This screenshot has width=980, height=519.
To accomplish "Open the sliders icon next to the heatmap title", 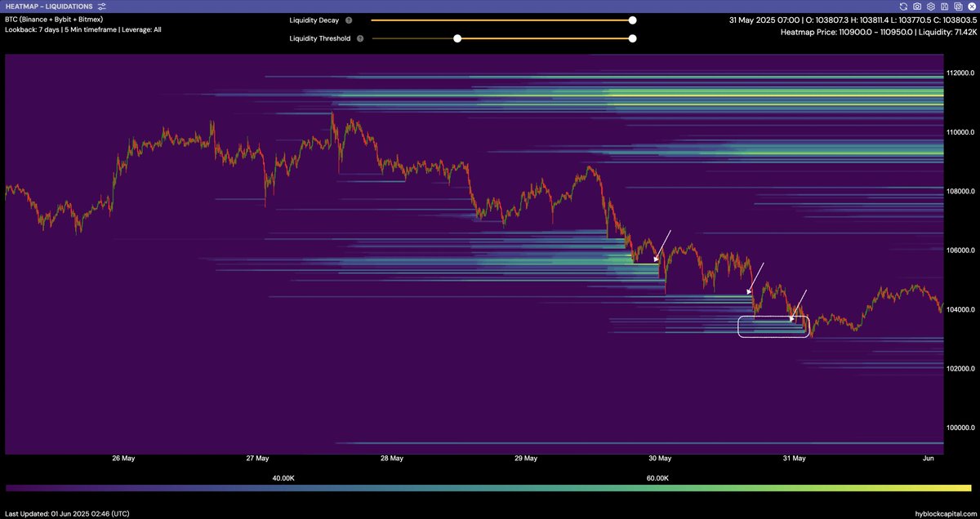I will coord(101,7).
